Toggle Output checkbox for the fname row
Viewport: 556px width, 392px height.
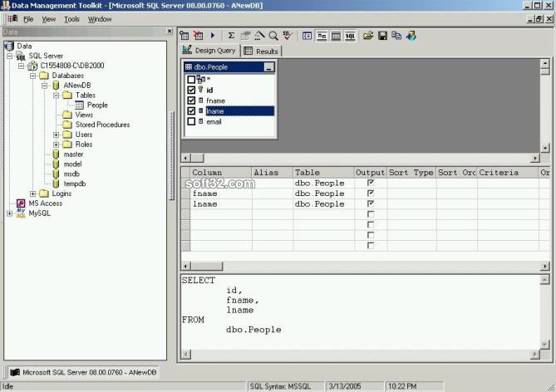371,194
